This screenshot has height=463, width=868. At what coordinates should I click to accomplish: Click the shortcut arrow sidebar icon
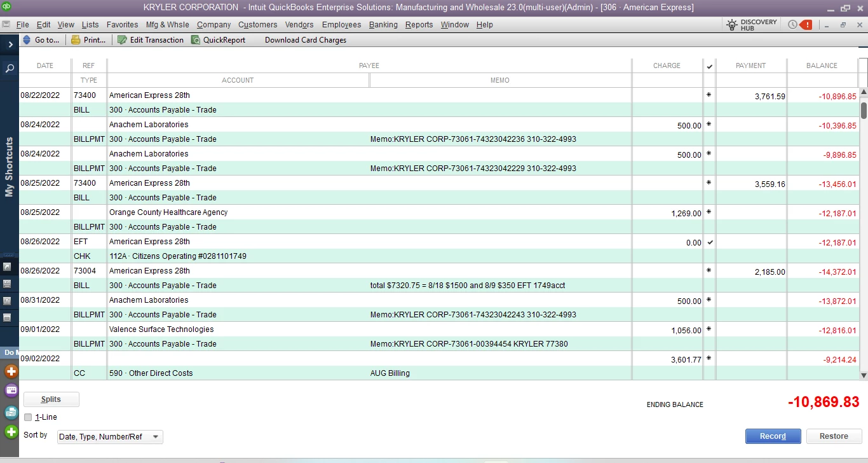[8, 267]
